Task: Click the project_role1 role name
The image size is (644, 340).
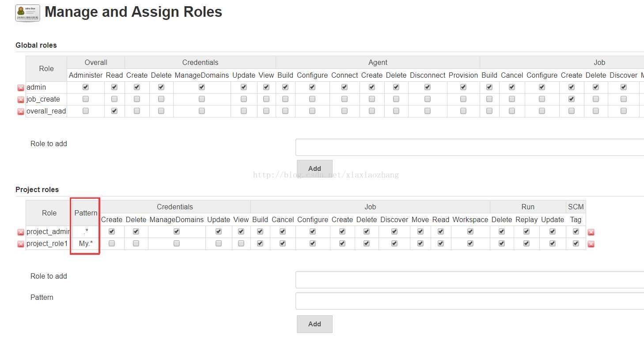Action: [47, 244]
